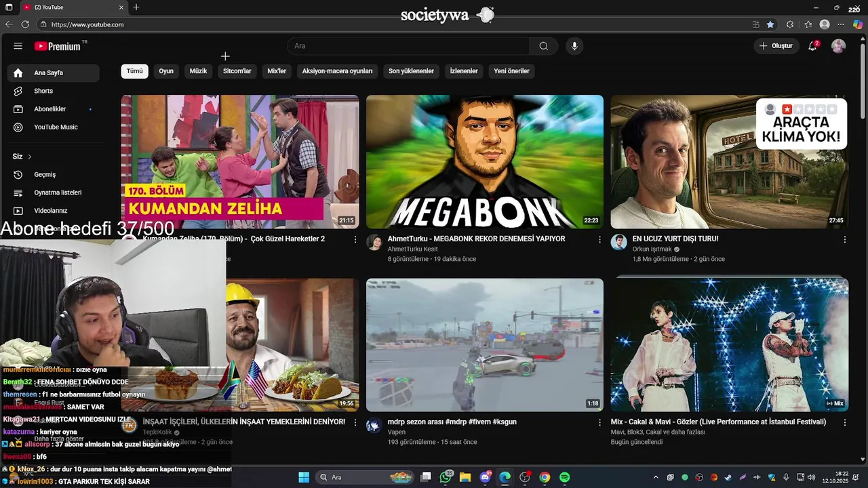Reload the page with the refresh icon

(x=25, y=24)
